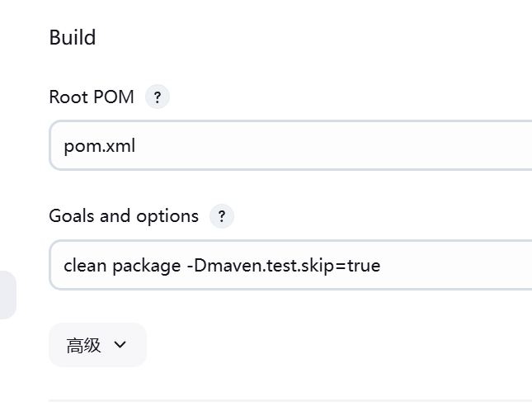The image size is (532, 411).
Task: Place cursor before the true value
Action: click(x=346, y=266)
